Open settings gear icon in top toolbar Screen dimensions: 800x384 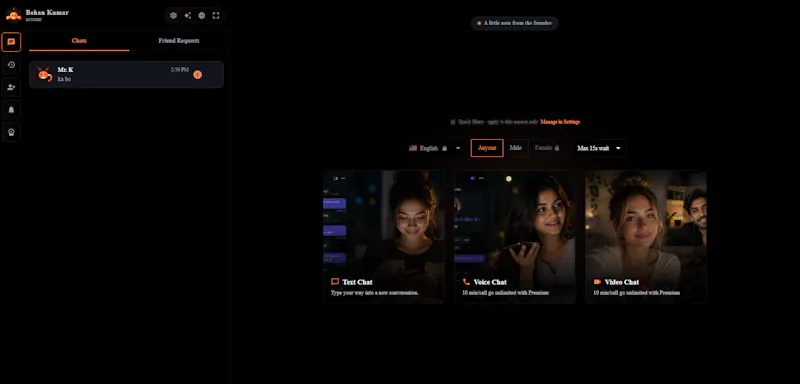click(x=173, y=15)
